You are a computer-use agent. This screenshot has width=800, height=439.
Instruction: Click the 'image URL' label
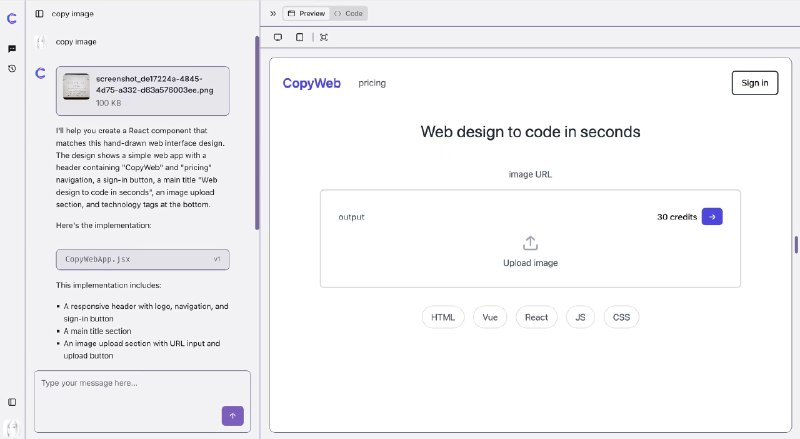coord(530,175)
